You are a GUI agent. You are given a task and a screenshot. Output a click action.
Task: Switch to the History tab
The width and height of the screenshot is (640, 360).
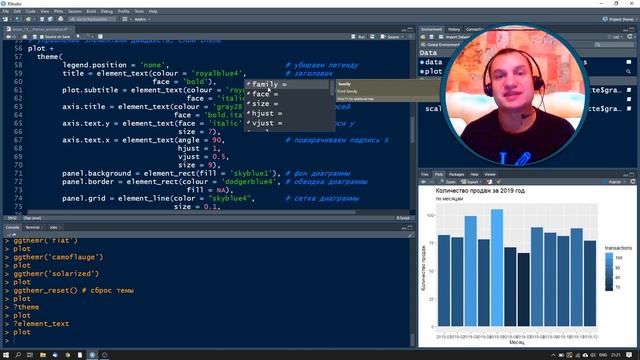(454, 29)
